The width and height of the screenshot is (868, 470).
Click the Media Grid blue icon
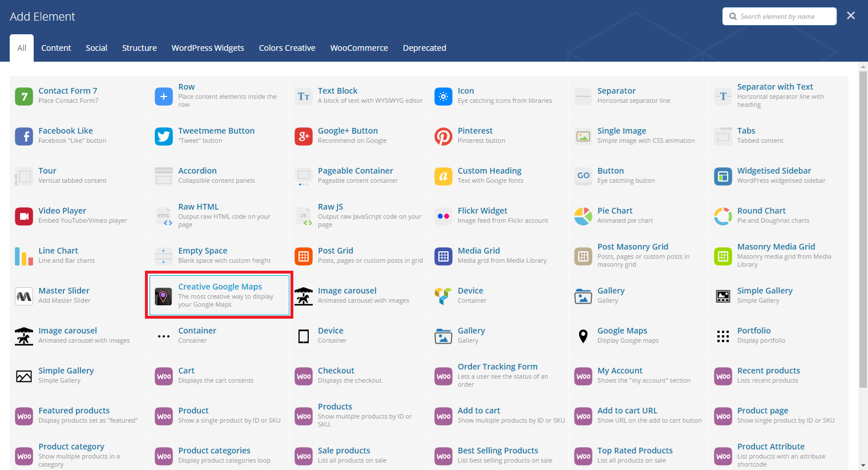click(443, 256)
